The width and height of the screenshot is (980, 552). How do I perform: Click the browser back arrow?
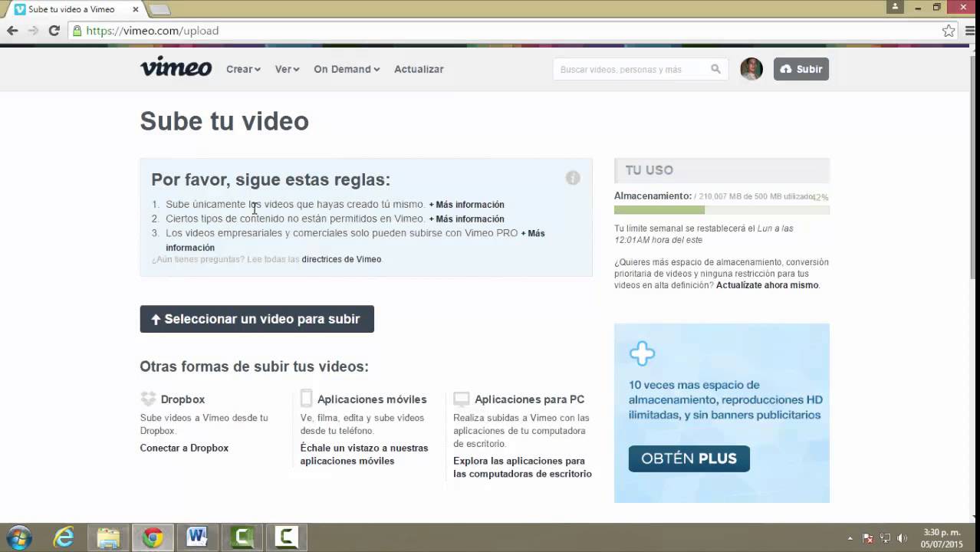[12, 31]
